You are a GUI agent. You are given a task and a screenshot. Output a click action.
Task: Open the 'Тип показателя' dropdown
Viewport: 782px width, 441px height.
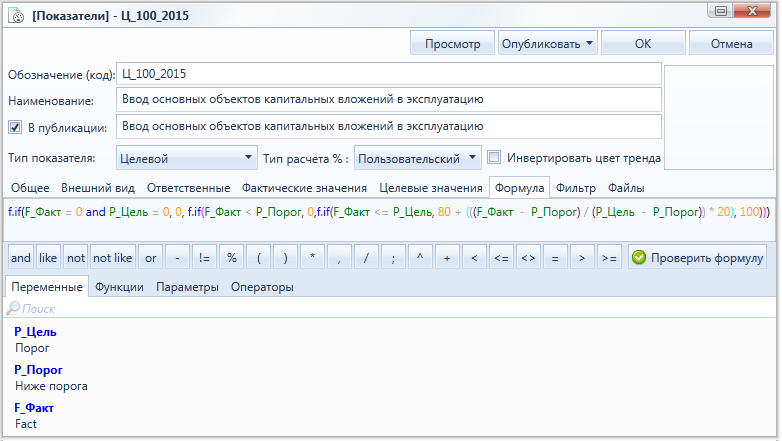[x=187, y=158]
